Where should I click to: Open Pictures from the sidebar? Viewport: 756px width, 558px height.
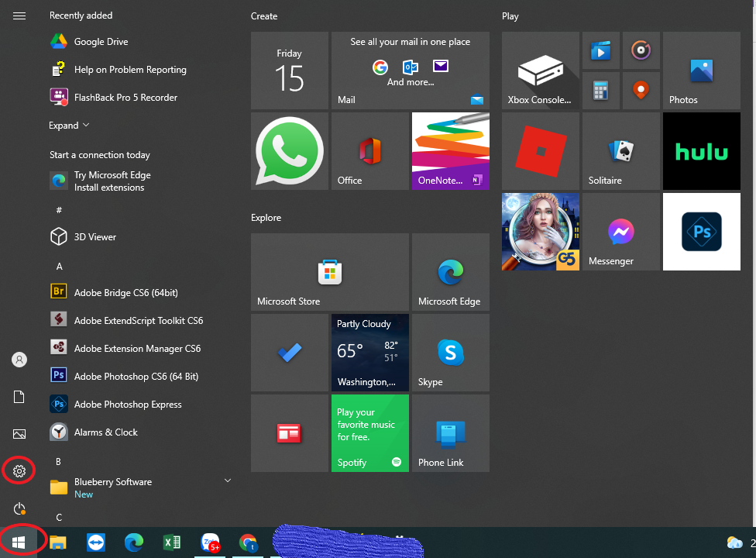(19, 434)
